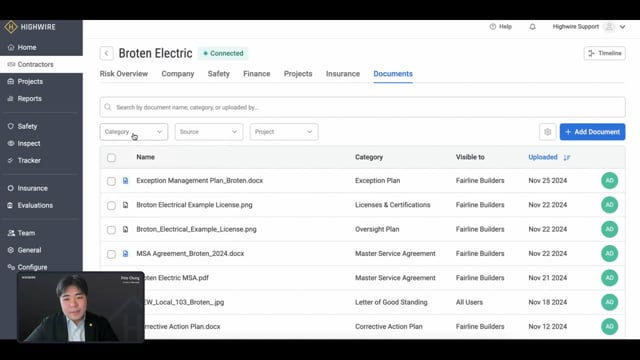Click the search magnifier icon
The image size is (640, 360).
click(108, 107)
